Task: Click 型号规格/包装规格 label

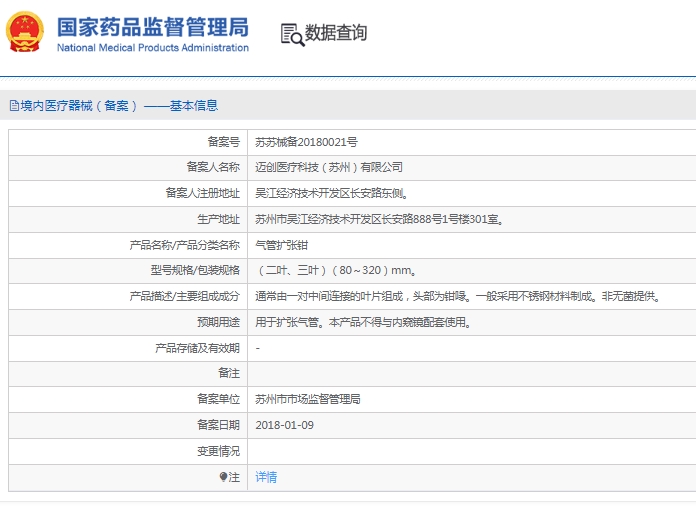Action: click(x=195, y=270)
